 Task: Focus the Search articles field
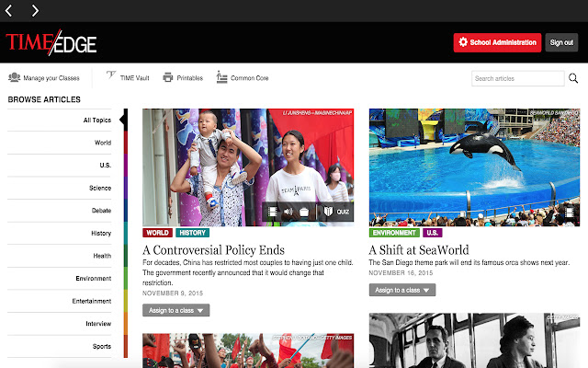tap(517, 78)
